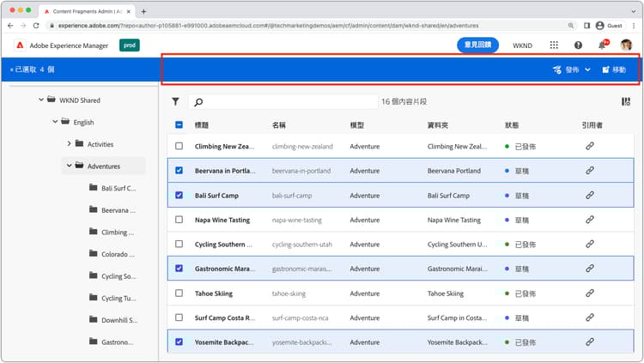
Task: Open the Cycling Tu... folder
Action: click(112, 298)
